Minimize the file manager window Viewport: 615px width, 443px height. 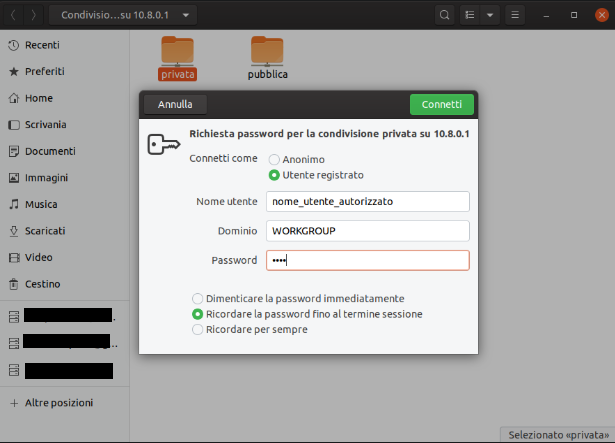[546, 15]
